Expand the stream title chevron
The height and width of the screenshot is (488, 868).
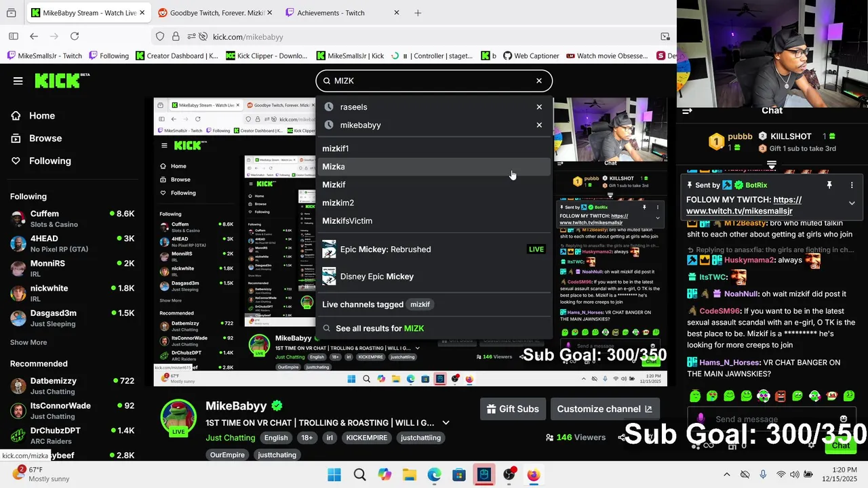446,423
